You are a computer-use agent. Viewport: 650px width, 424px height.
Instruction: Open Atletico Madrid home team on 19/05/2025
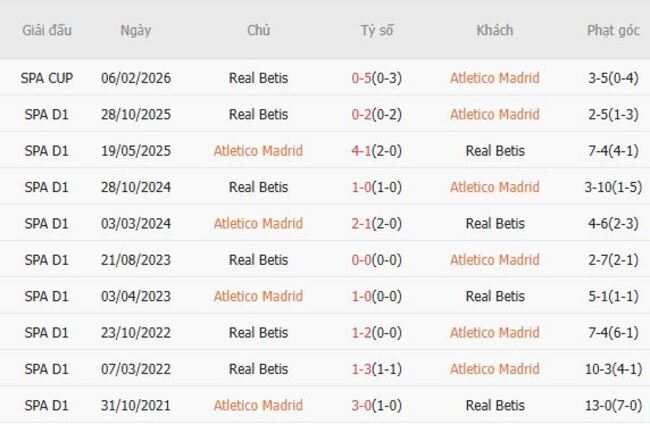click(258, 151)
